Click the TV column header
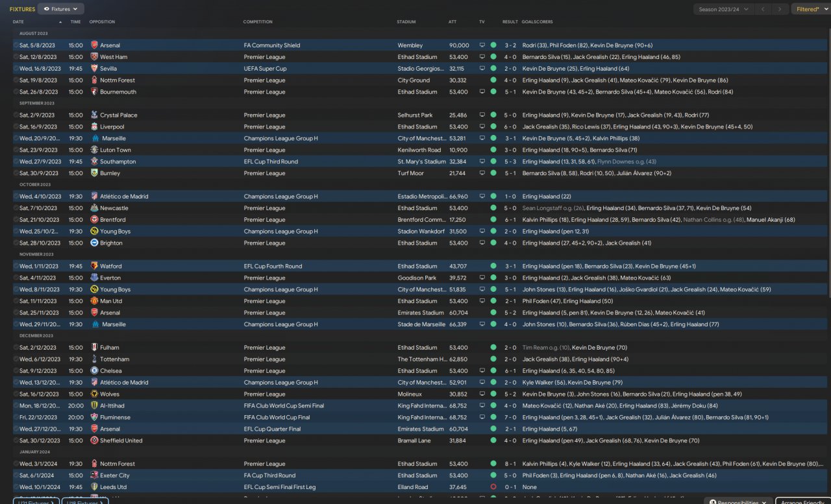 [x=482, y=22]
